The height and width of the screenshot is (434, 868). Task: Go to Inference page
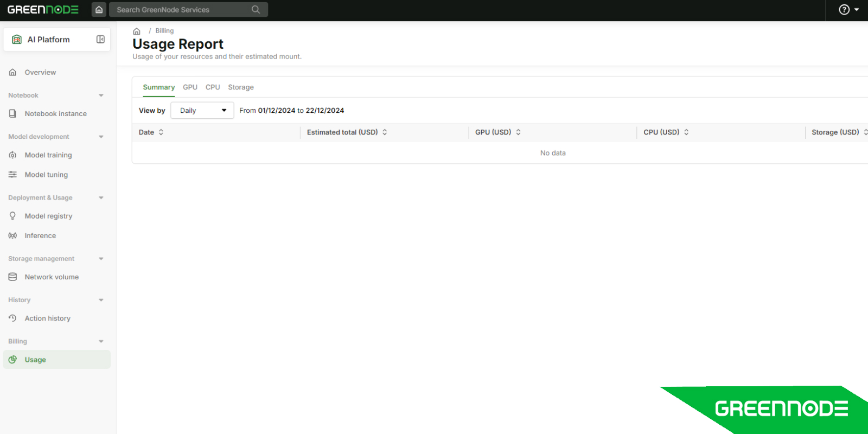pos(40,236)
